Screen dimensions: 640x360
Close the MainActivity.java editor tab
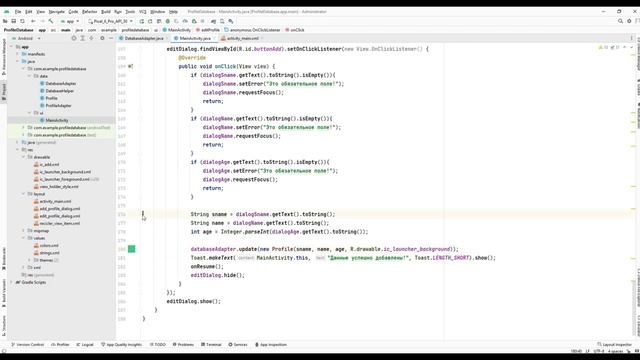click(x=214, y=38)
